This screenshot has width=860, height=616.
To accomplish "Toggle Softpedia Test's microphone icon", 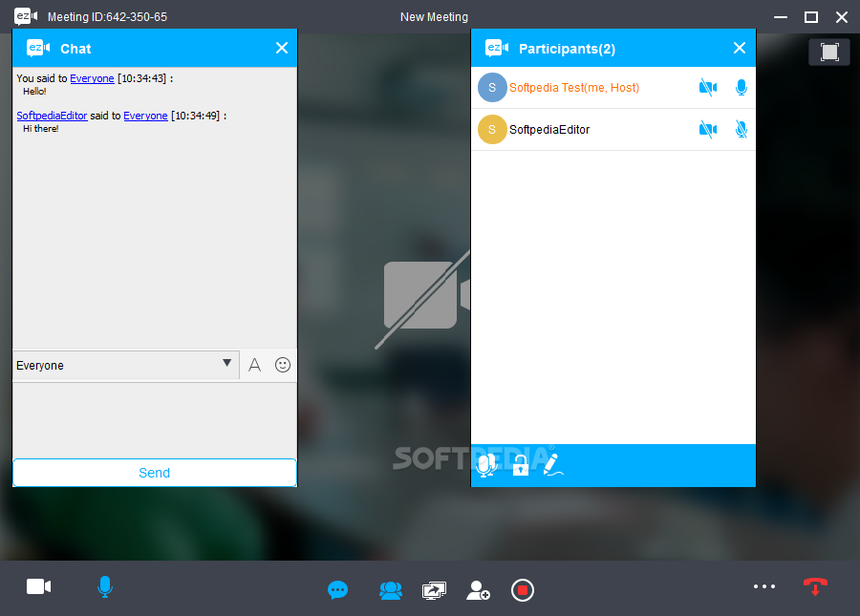I will pyautogui.click(x=741, y=88).
